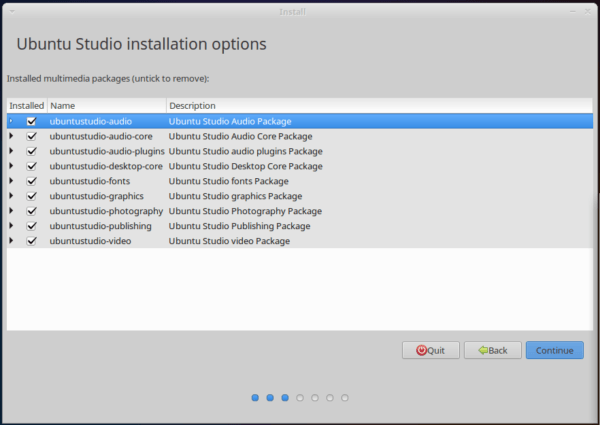Sort by the Name column header

pos(107,106)
